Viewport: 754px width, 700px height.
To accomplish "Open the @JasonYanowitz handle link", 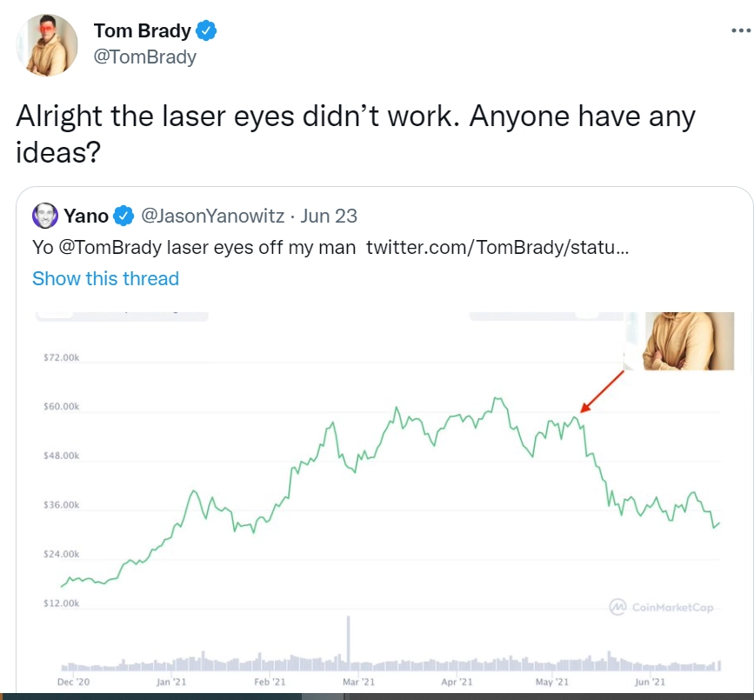I will (213, 216).
